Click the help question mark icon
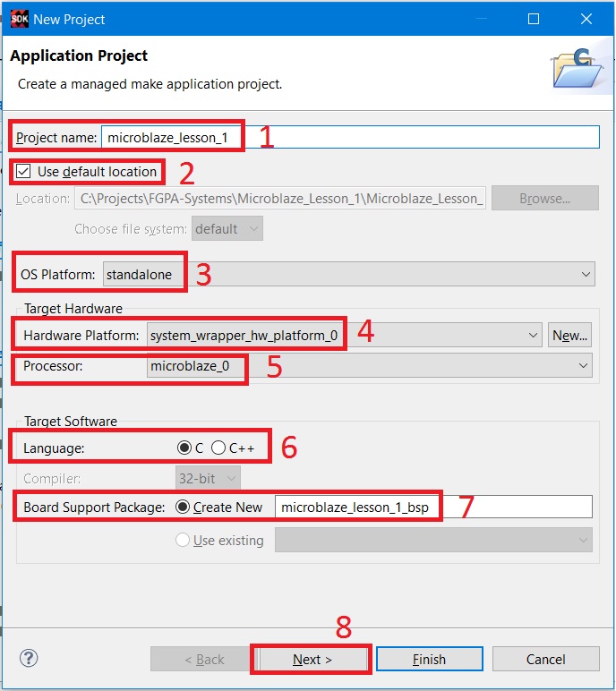 coord(29,658)
